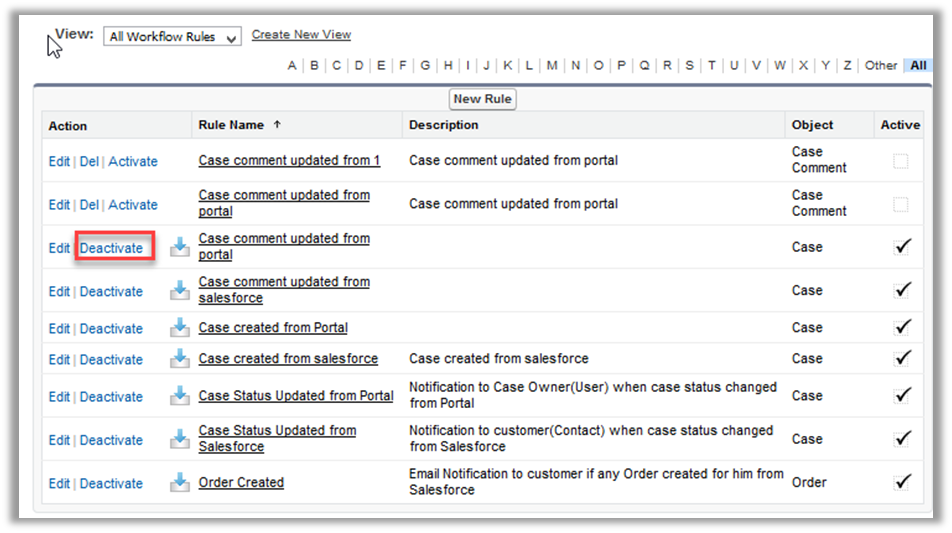
Task: Click download icon next to highlighted Deactivate link
Action: [180, 248]
